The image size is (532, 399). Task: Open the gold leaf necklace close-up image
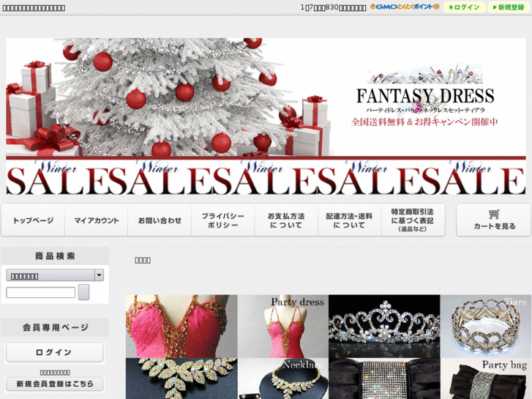tap(181, 379)
